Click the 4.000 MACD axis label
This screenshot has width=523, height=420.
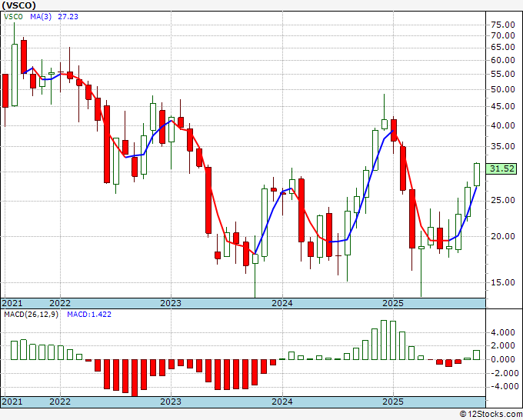pos(503,332)
